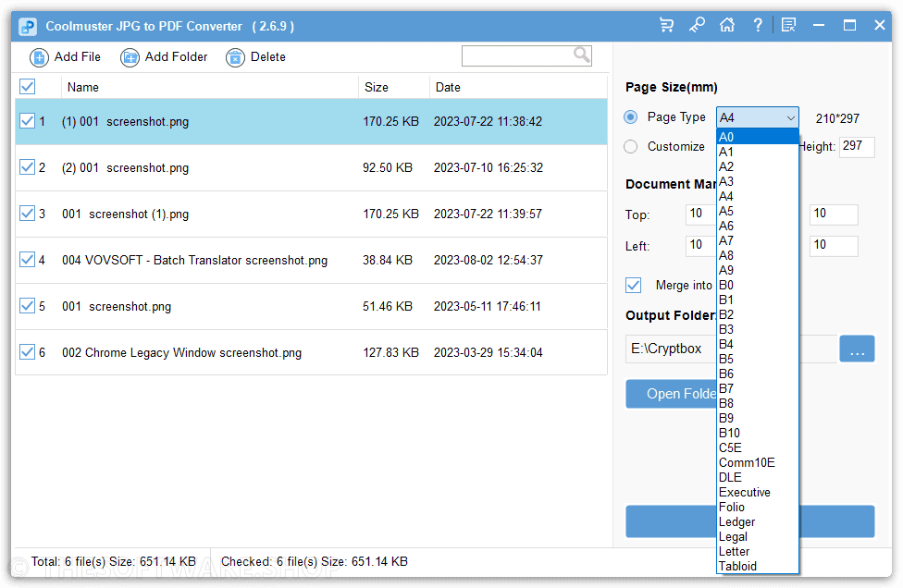Click the Height field showing 297
Image resolution: width=903 pixels, height=588 pixels.
pyautogui.click(x=857, y=147)
